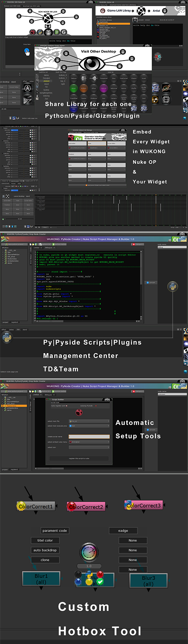
Task: Click the purple node button in group viewer grid
Action: tap(103, 88)
